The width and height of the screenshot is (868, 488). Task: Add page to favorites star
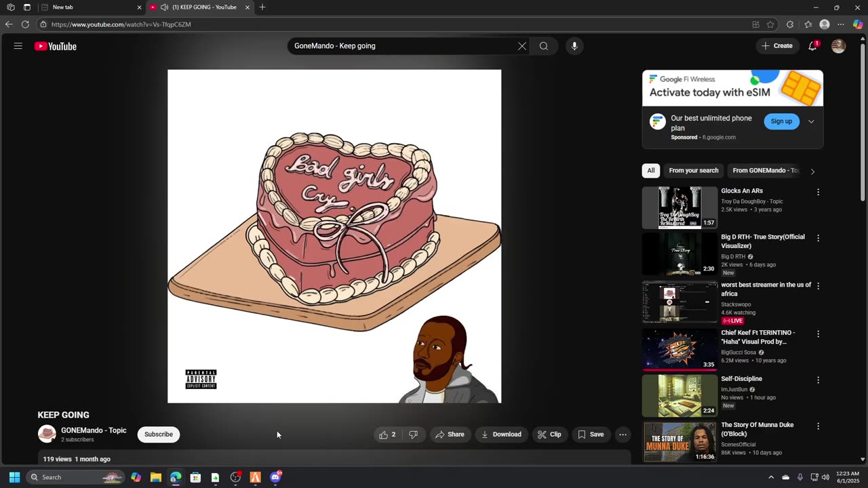click(770, 24)
